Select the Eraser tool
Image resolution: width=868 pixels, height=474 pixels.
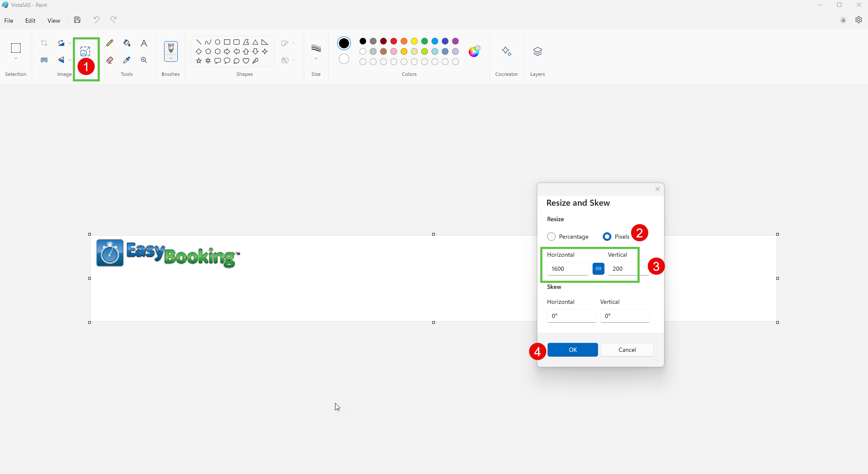(x=110, y=60)
